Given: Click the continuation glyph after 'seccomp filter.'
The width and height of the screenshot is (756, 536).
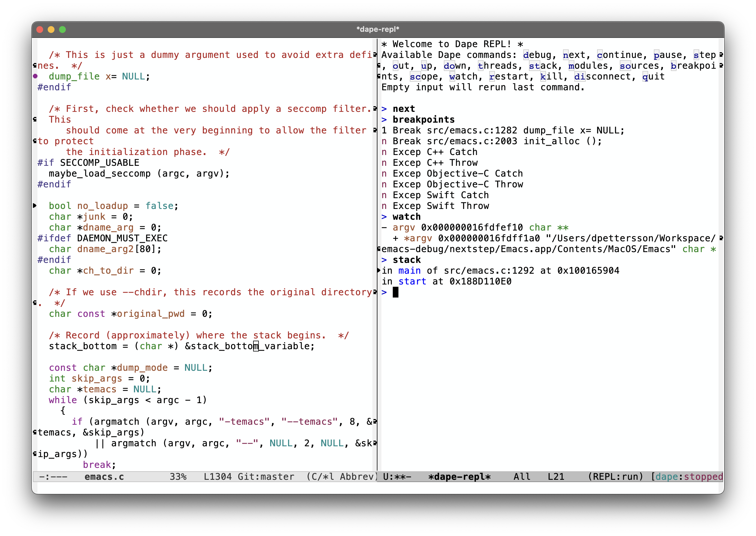Looking at the screenshot, I should click(375, 108).
